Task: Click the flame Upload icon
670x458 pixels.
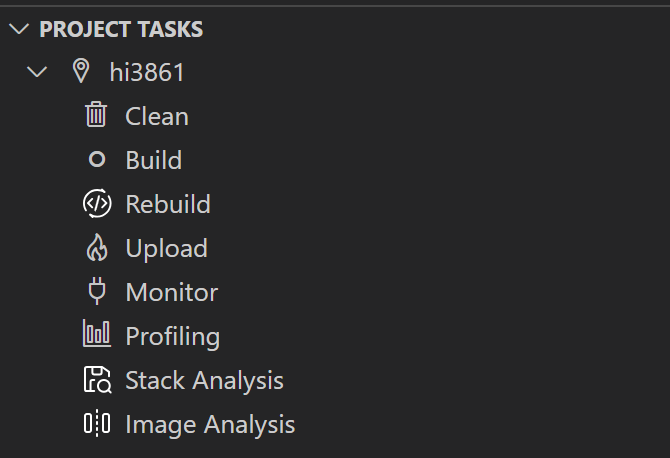Action: pyautogui.click(x=97, y=247)
